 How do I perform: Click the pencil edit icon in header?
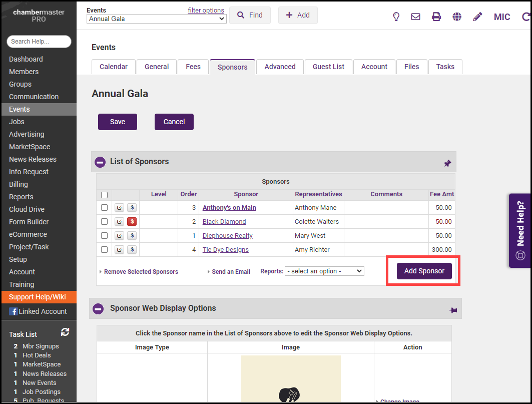point(477,17)
